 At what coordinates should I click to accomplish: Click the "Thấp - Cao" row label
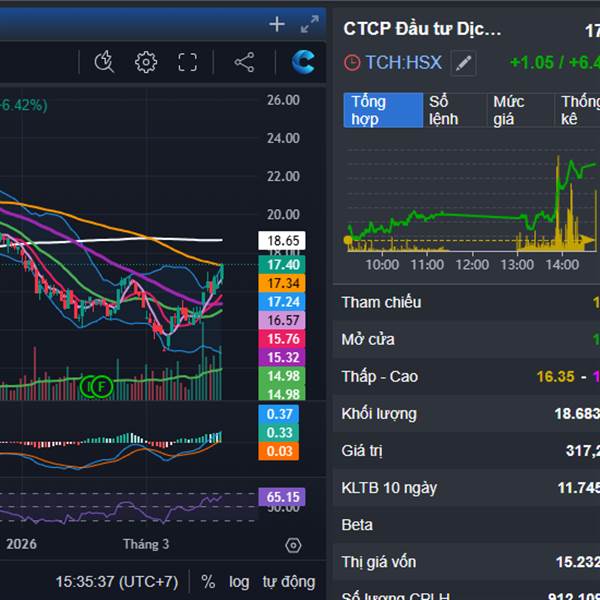380,377
